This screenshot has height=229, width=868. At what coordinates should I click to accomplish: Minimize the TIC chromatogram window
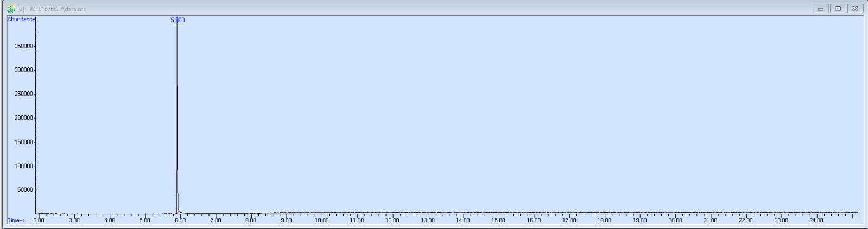[x=820, y=9]
